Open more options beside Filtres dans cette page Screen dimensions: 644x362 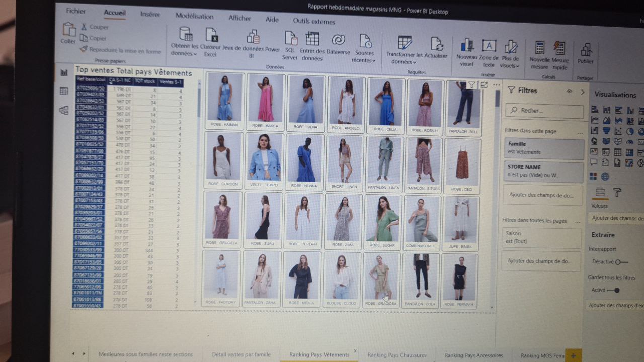(580, 132)
